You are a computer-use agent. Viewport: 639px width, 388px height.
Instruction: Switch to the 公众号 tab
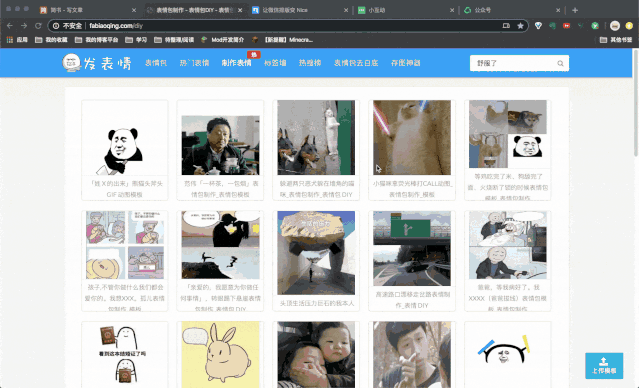[x=511, y=10]
